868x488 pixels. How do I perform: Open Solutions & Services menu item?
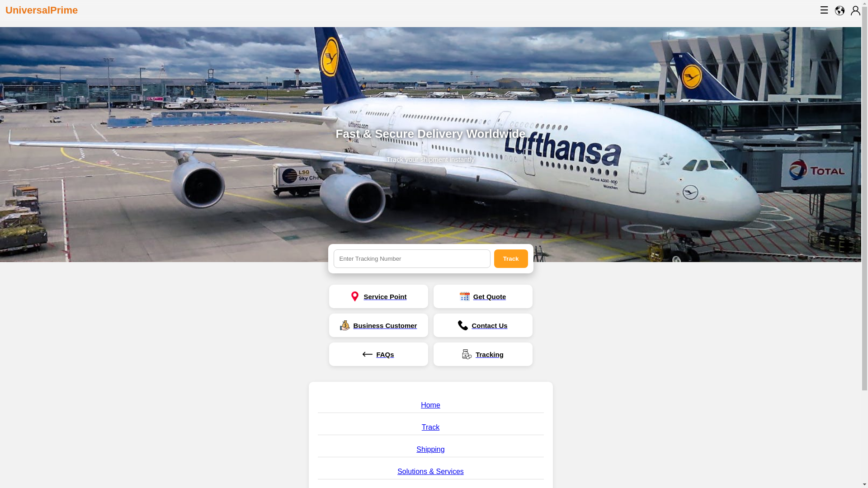click(430, 471)
